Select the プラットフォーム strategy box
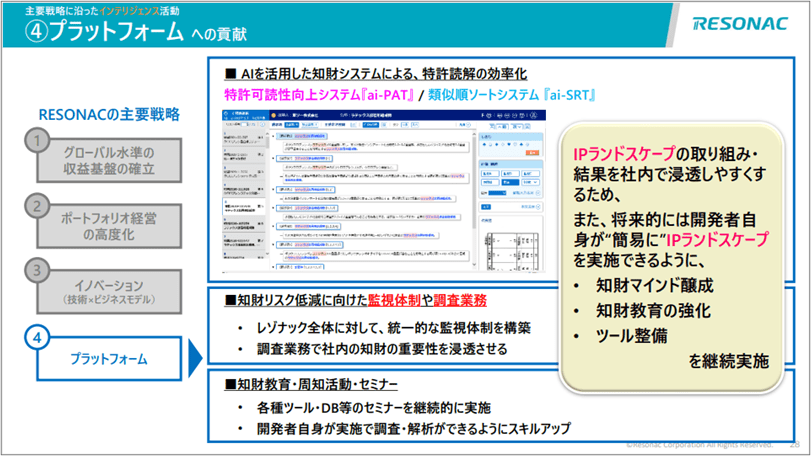Viewport: 811px width, 456px height. [111, 358]
